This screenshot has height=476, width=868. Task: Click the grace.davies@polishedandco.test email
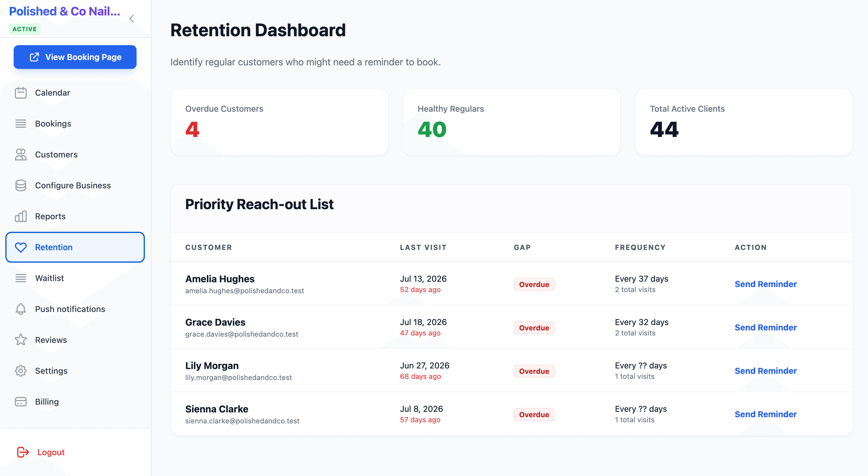242,334
